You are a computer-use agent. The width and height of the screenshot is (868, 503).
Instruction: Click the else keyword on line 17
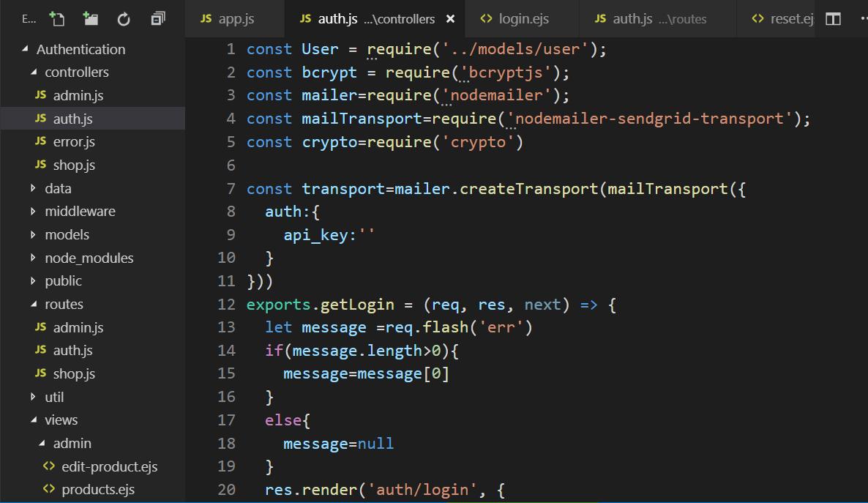coord(283,420)
